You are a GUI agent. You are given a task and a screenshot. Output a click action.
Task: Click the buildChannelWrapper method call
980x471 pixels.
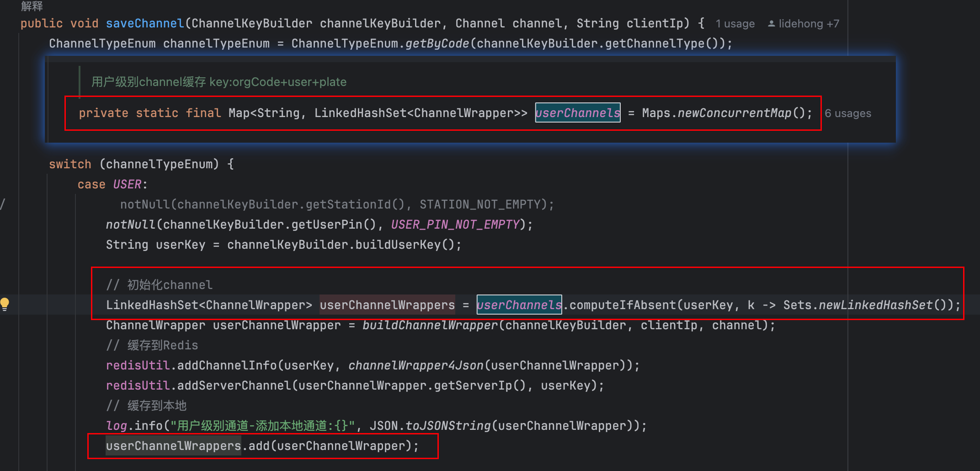pyautogui.click(x=430, y=325)
